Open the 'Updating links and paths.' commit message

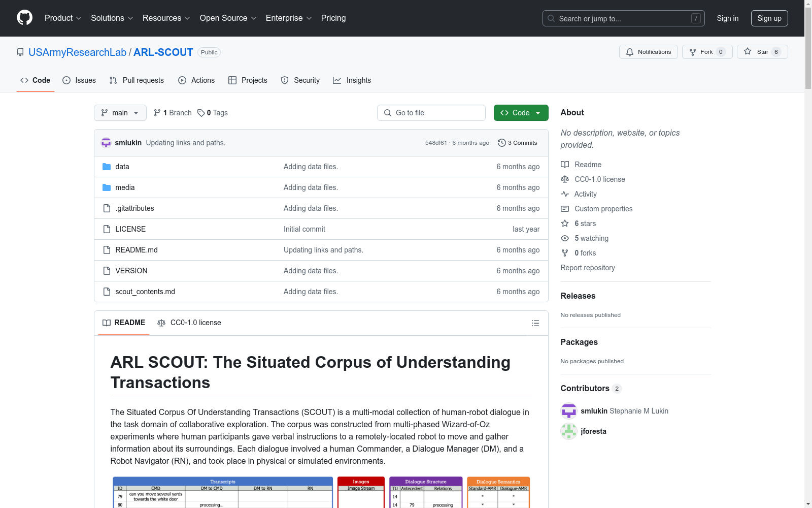click(186, 143)
